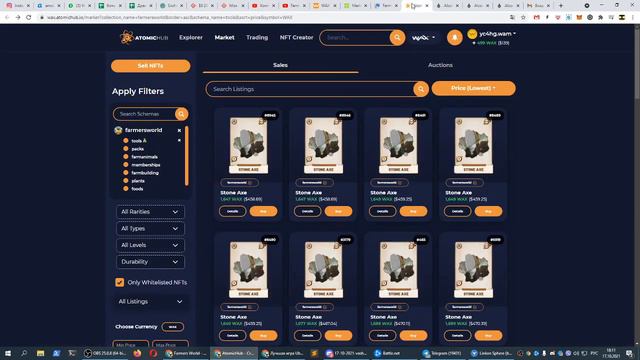Open the All Types dropdown
This screenshot has width=640, height=360.
tap(150, 229)
